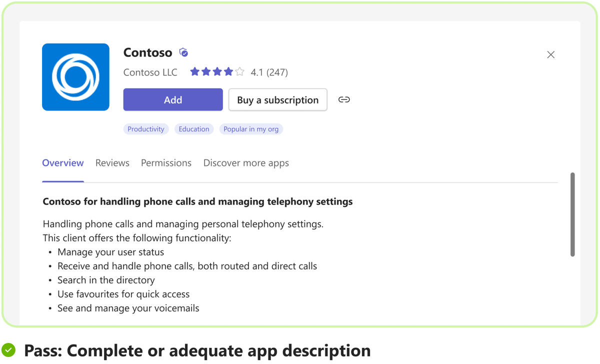Click the Contoso app logo

(x=75, y=77)
